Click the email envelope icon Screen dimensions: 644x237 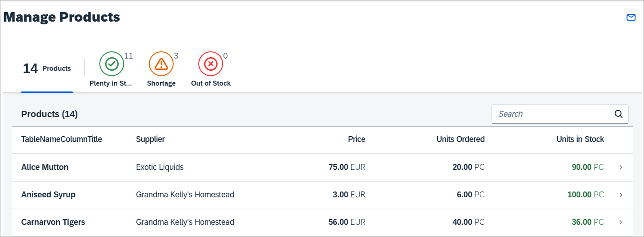click(x=631, y=18)
